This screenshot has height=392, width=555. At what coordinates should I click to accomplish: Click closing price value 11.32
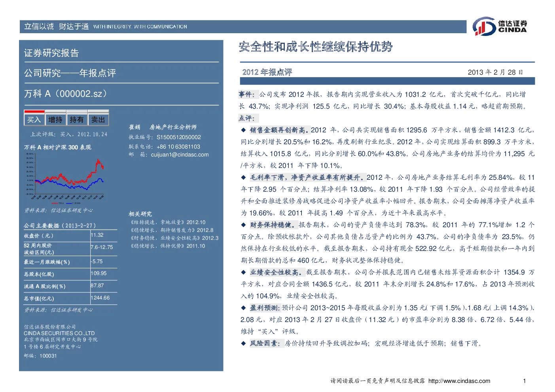[97, 235]
